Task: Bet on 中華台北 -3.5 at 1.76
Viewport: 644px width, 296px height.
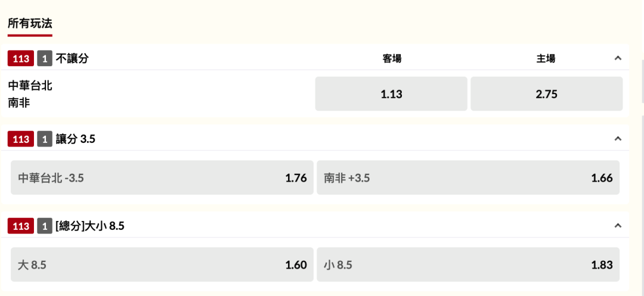Action: tap(162, 177)
